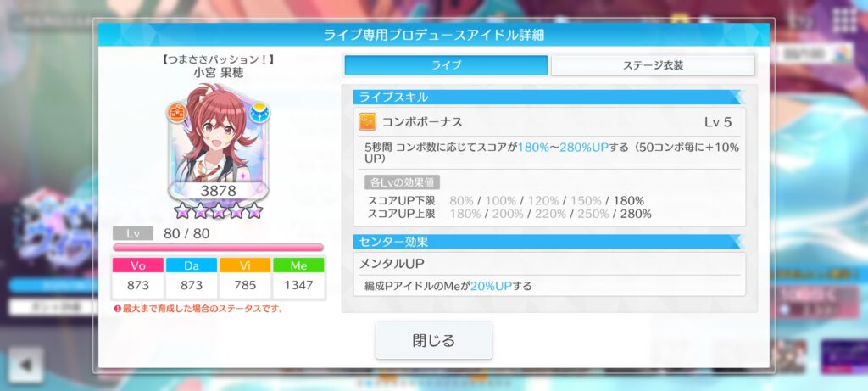
Task: Click the 閉じる button
Action: tap(434, 340)
